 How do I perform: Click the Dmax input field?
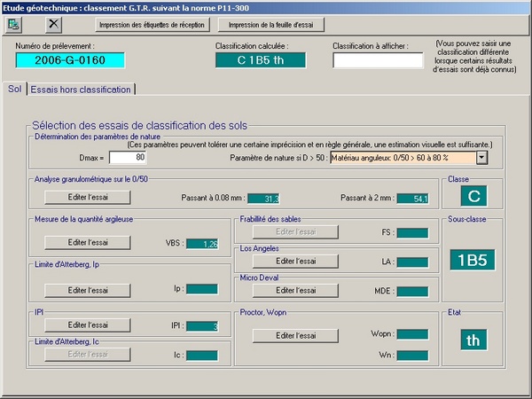[x=128, y=158]
